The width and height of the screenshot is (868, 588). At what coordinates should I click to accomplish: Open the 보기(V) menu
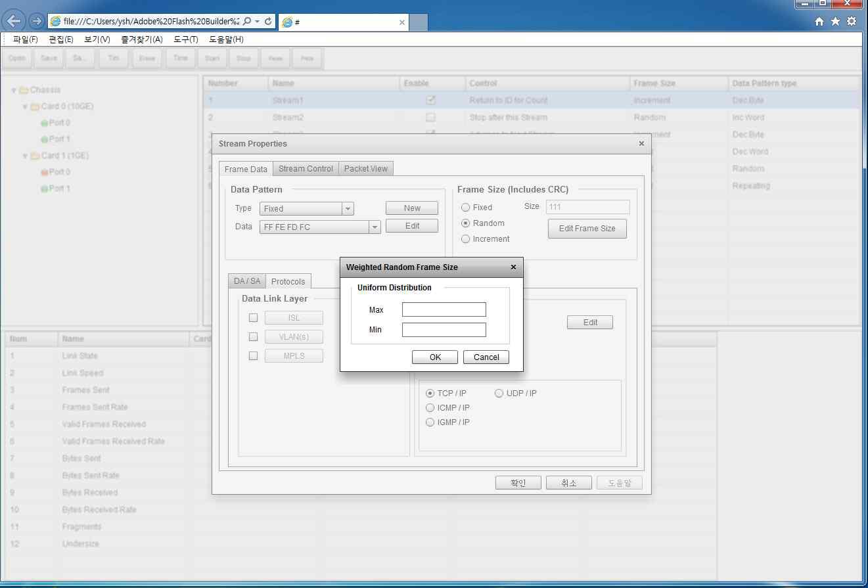point(97,39)
